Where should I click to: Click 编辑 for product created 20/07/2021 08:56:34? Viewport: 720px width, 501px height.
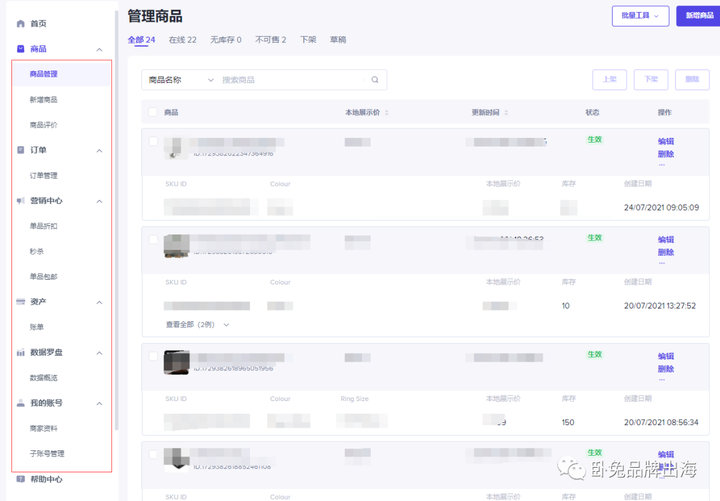(x=666, y=356)
